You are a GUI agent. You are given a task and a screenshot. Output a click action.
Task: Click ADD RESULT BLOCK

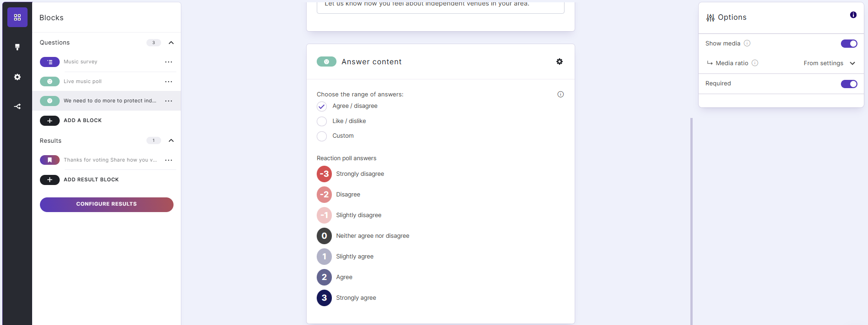click(x=80, y=179)
